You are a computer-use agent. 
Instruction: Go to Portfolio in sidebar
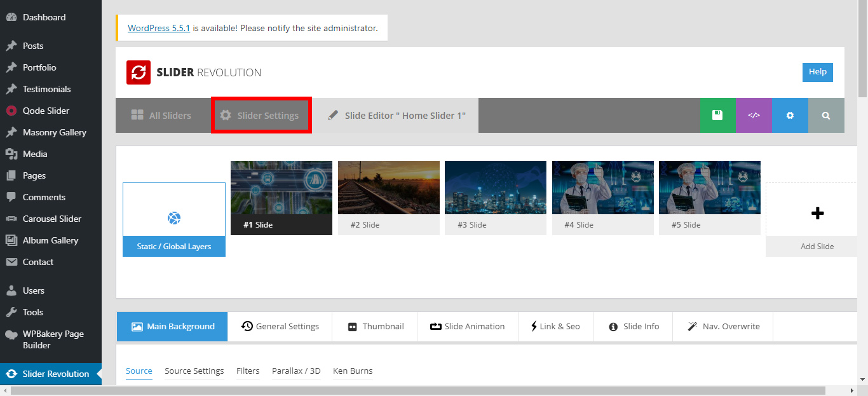(51, 67)
